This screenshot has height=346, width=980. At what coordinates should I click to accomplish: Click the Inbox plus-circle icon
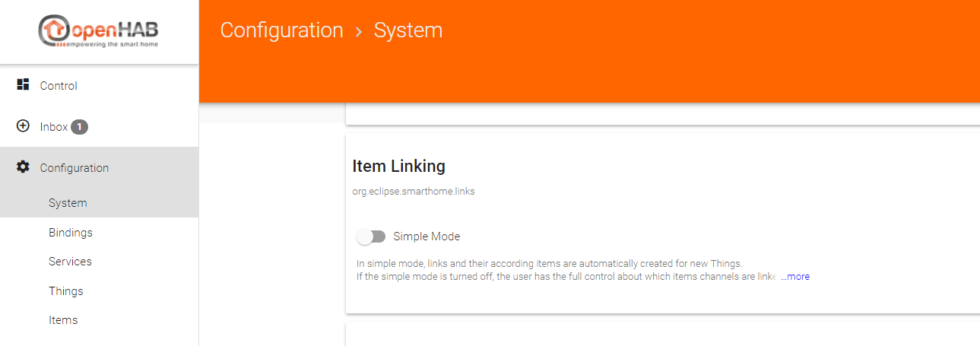point(23,126)
